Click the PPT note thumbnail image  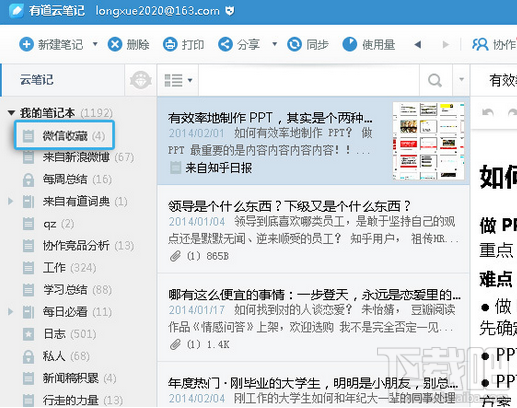(428, 141)
